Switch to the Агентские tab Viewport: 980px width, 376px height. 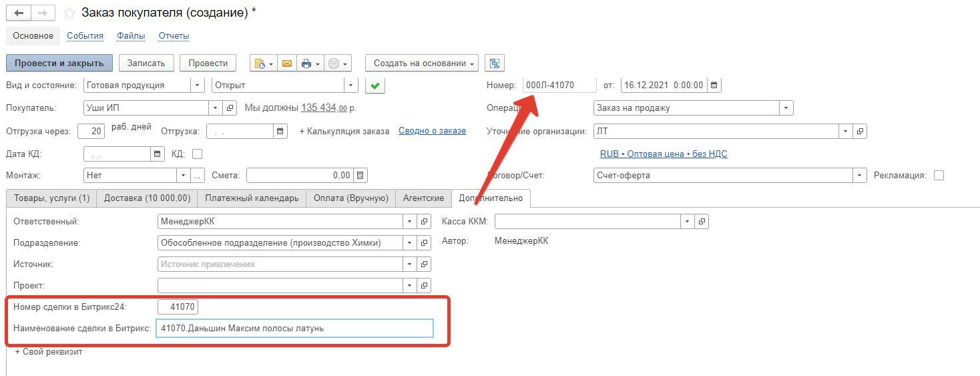tap(423, 198)
